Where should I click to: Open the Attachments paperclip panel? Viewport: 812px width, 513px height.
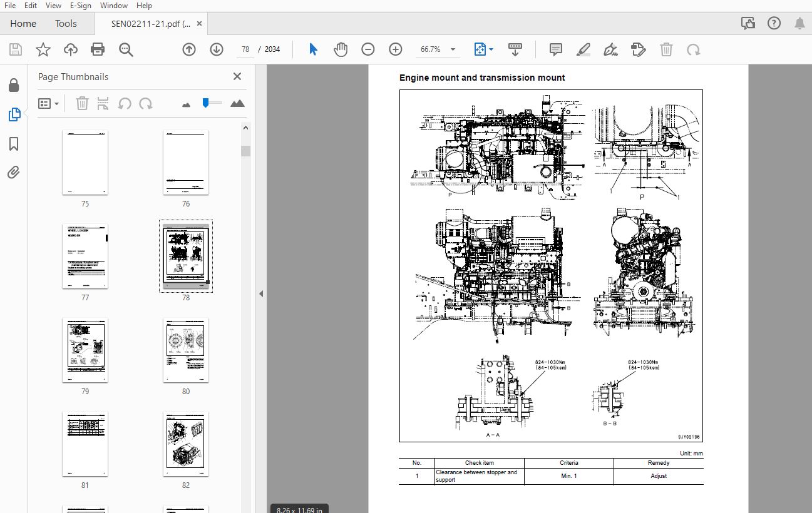coord(14,172)
